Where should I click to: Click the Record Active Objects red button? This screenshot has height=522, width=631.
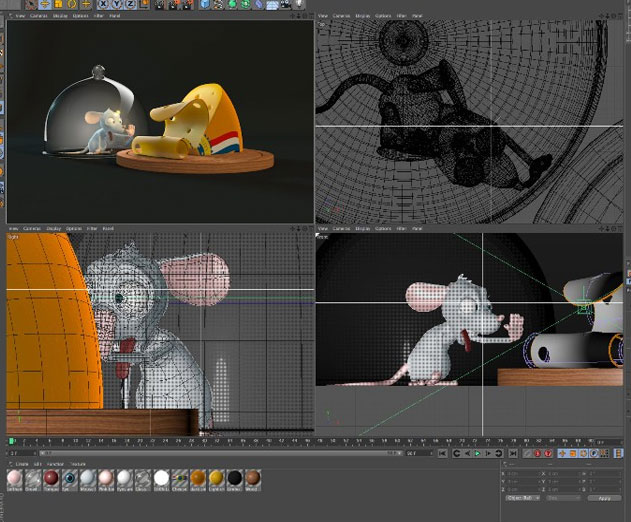point(537,453)
